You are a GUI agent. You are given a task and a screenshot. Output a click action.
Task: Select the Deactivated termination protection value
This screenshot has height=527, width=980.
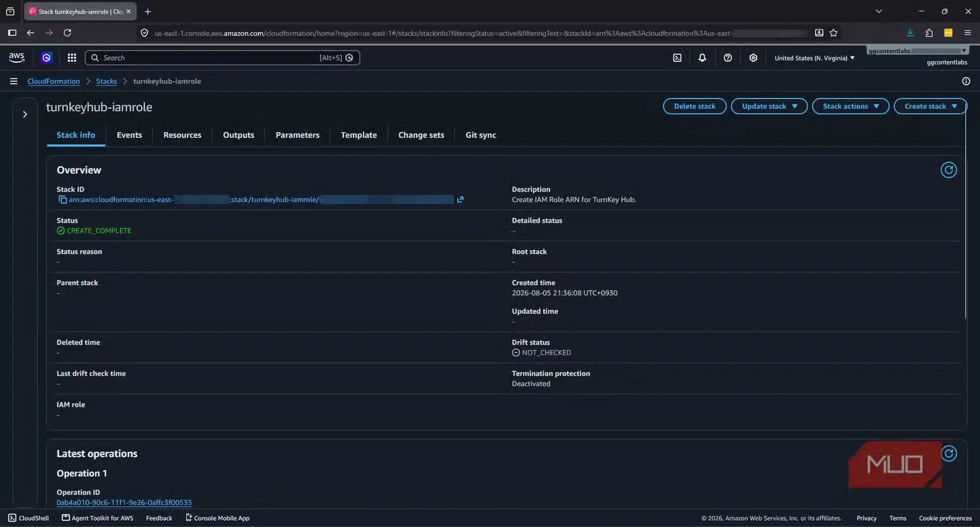pyautogui.click(x=531, y=384)
